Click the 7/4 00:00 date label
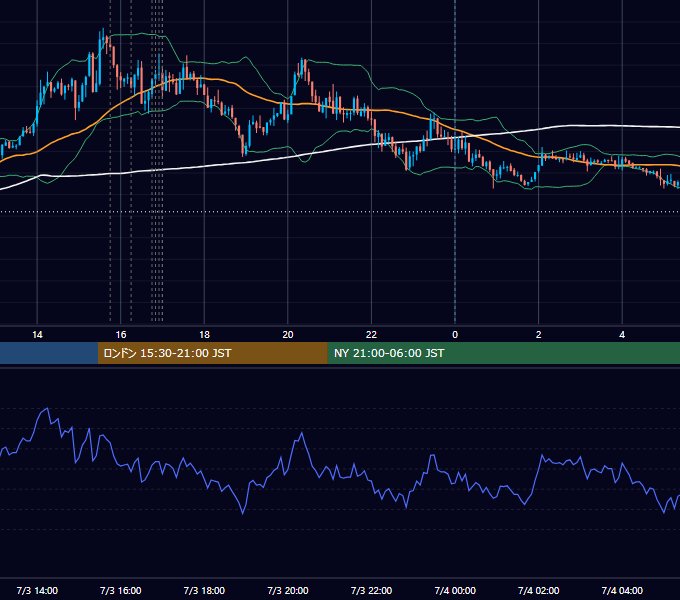 click(455, 590)
